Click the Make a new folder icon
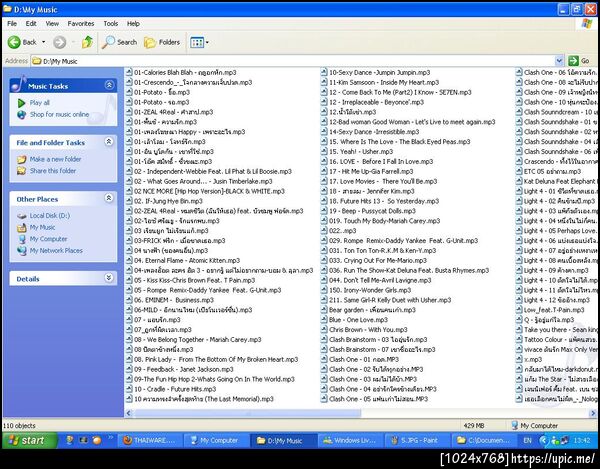The width and height of the screenshot is (600, 469). point(21,159)
